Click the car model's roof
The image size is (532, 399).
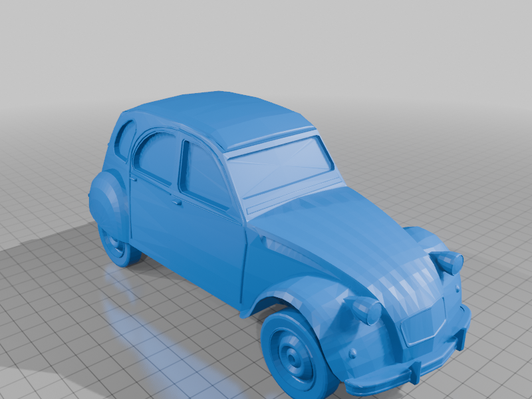coord(221,119)
